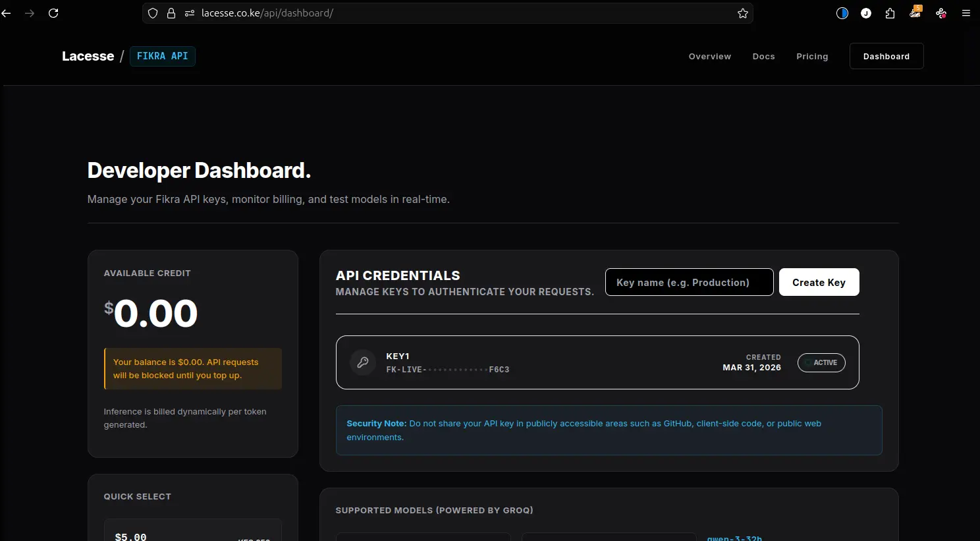Open the J account profile icon
This screenshot has width=980, height=541.
point(866,13)
